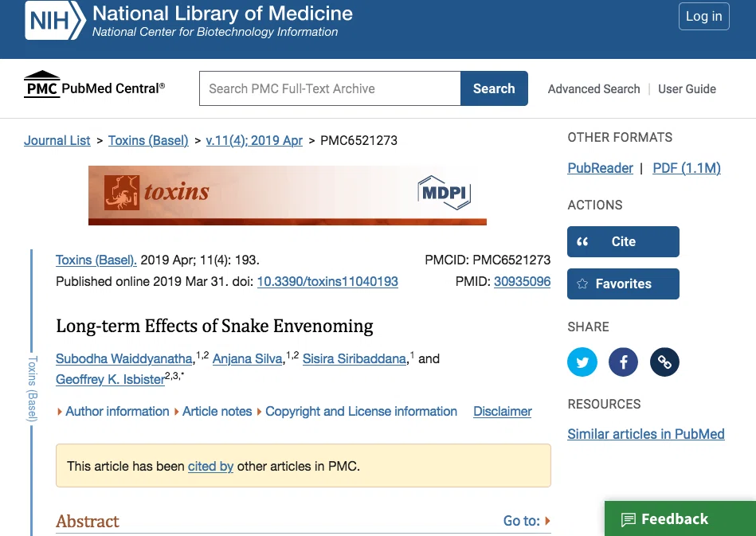Add article to Favorites
Viewport: 756px width, 536px height.
[623, 284]
